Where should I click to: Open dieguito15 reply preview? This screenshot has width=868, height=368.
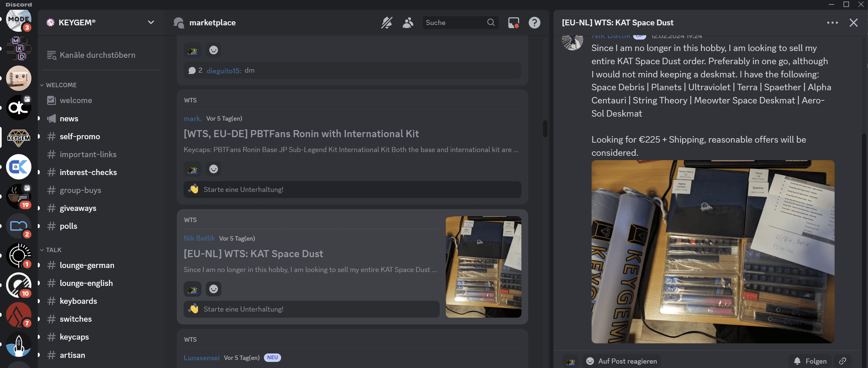tap(352, 70)
